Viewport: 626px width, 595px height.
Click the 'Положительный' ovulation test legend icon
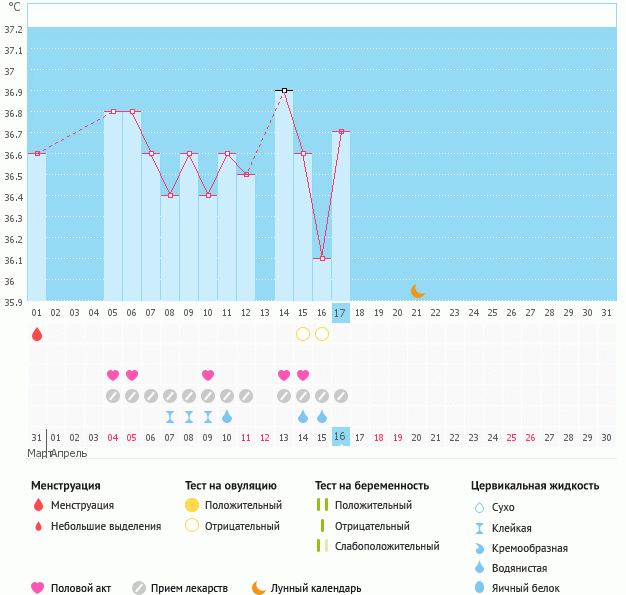point(192,506)
